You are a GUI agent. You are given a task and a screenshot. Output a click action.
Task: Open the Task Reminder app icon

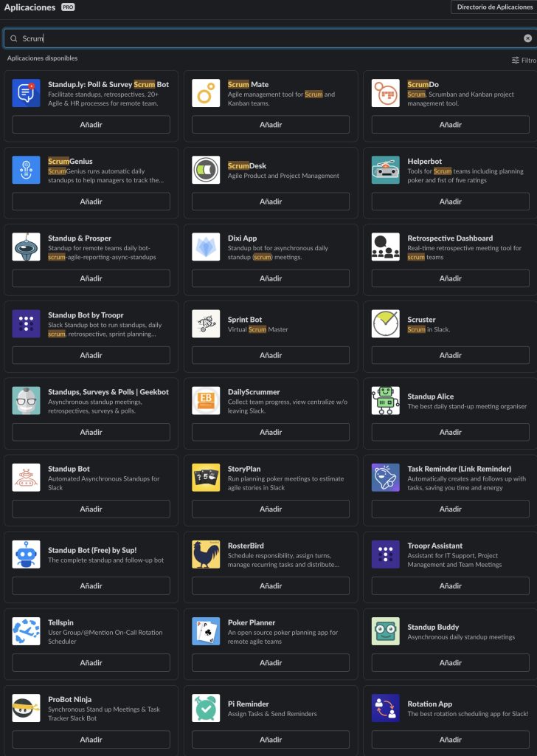pyautogui.click(x=385, y=478)
